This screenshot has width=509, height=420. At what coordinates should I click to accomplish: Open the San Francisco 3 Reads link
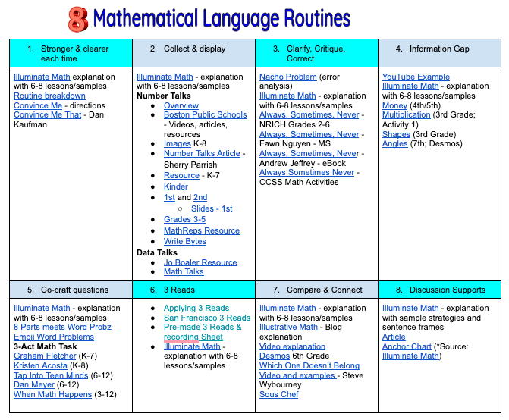206,318
